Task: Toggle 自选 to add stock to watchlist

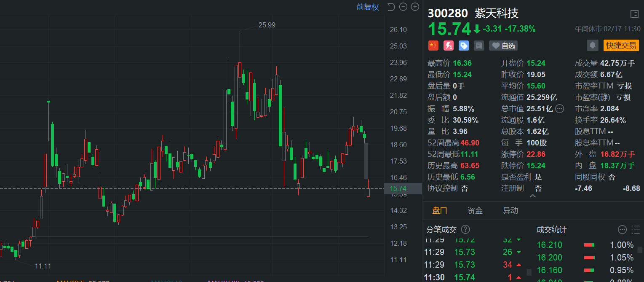Action: pyautogui.click(x=503, y=45)
